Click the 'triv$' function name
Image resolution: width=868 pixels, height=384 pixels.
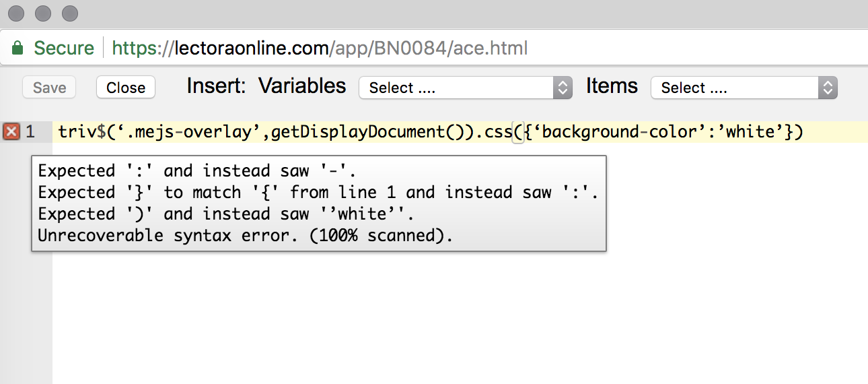coord(82,131)
